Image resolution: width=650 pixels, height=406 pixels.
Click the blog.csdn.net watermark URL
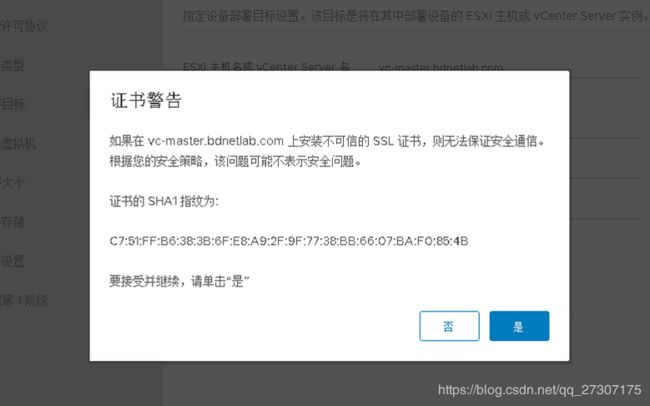tap(539, 390)
